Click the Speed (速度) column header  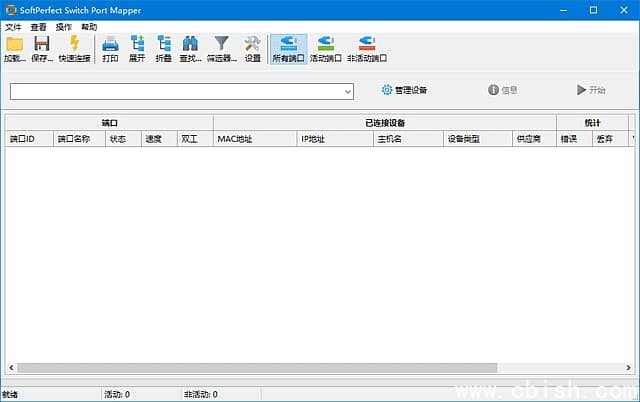click(159, 139)
